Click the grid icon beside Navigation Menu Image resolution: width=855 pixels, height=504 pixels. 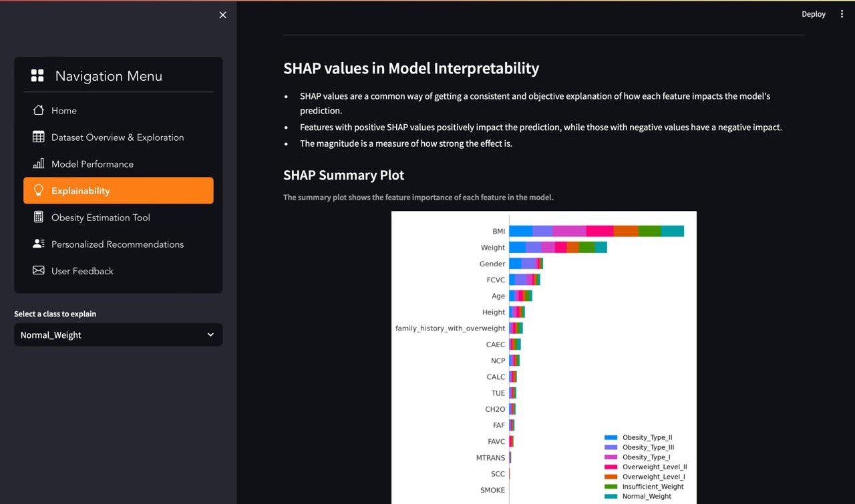tap(37, 76)
